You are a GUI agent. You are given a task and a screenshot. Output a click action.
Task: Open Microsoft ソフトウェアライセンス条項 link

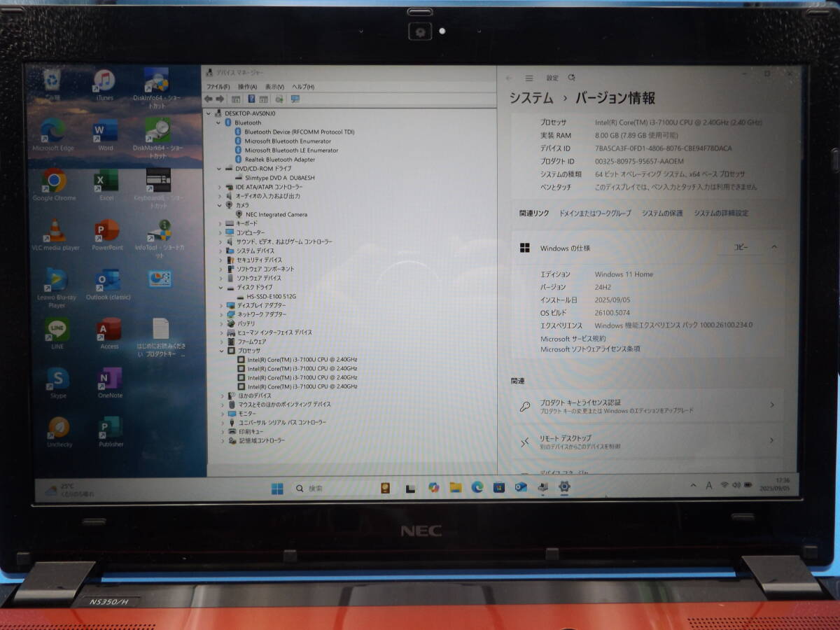[590, 349]
